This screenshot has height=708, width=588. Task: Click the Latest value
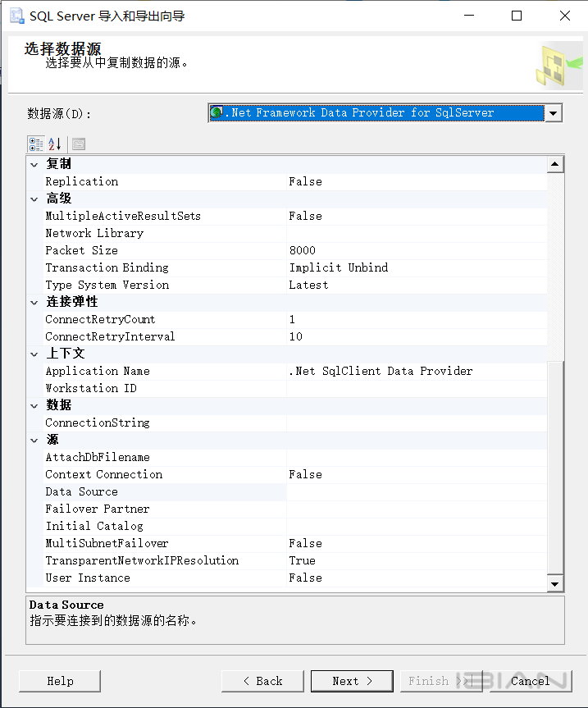click(308, 285)
